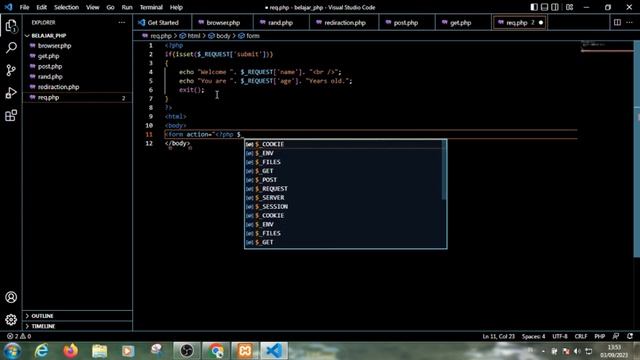The width and height of the screenshot is (640, 360).
Task: Click errors and warnings status indicator
Action: click(x=19, y=336)
